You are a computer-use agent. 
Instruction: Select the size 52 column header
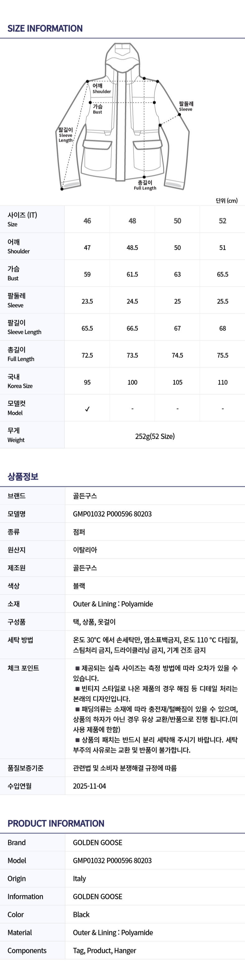(x=223, y=221)
